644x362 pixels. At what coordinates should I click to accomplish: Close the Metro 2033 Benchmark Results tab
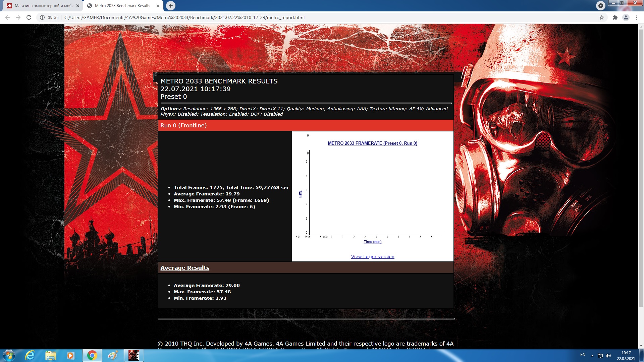coord(158,6)
